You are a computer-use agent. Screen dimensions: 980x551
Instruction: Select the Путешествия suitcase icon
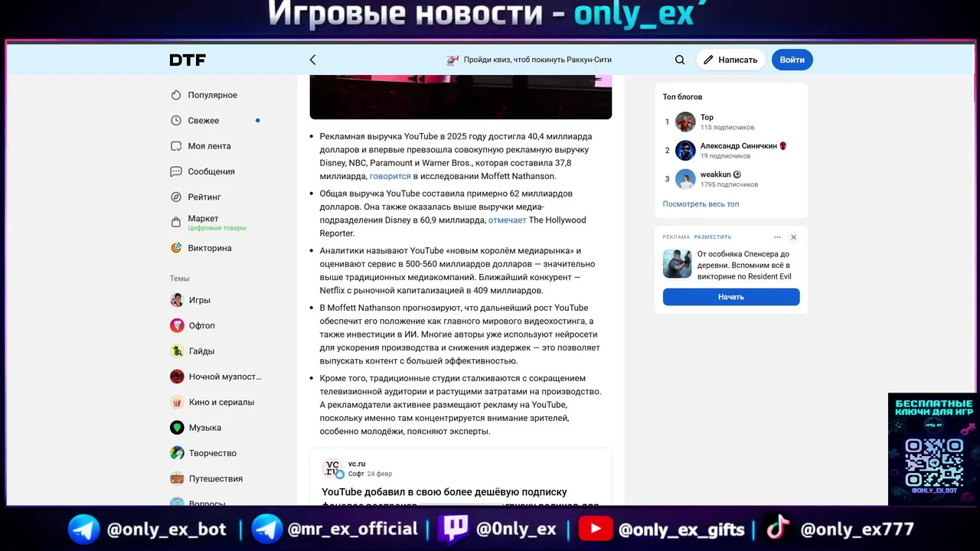[177, 478]
